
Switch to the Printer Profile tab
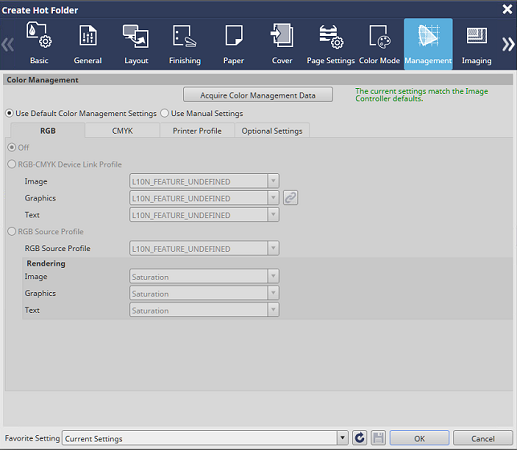click(197, 131)
